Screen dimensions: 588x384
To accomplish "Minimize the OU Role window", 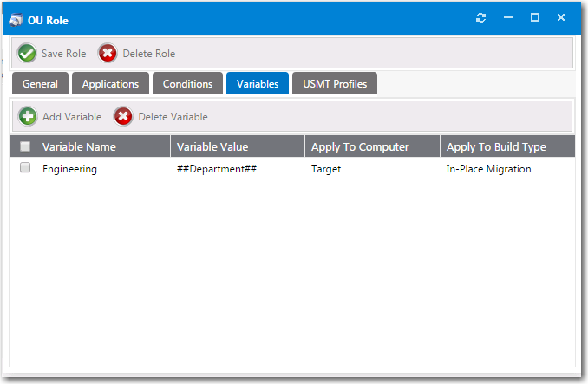I will (508, 18).
